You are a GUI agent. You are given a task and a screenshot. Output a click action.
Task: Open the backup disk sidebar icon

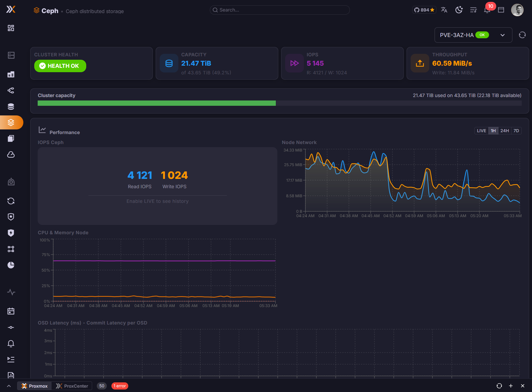(11, 182)
